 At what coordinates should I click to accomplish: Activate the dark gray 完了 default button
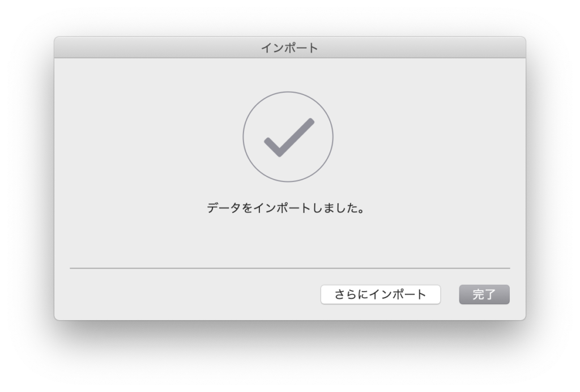point(484,295)
